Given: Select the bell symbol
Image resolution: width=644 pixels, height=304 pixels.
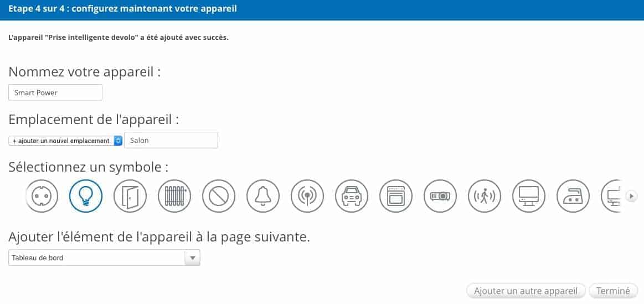Looking at the screenshot, I should coord(263,195).
